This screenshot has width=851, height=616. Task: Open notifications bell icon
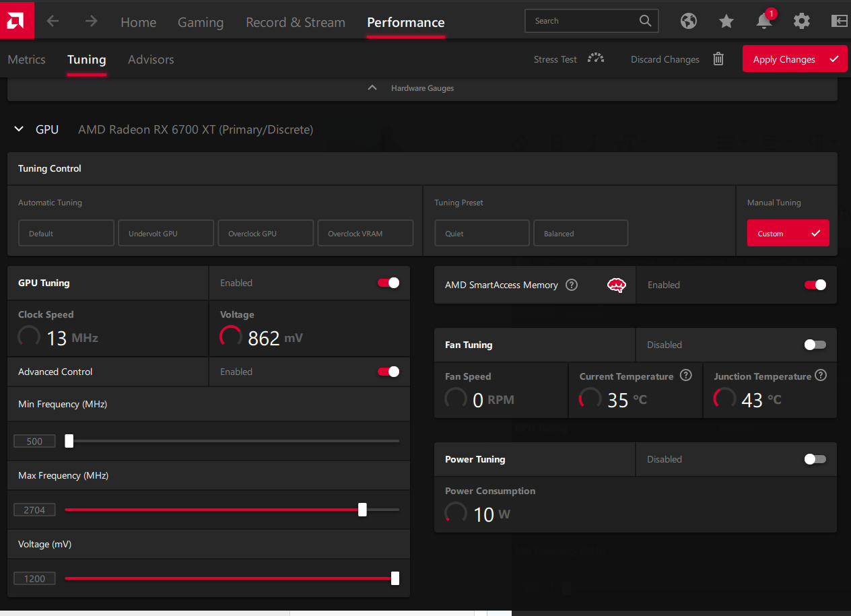point(764,21)
